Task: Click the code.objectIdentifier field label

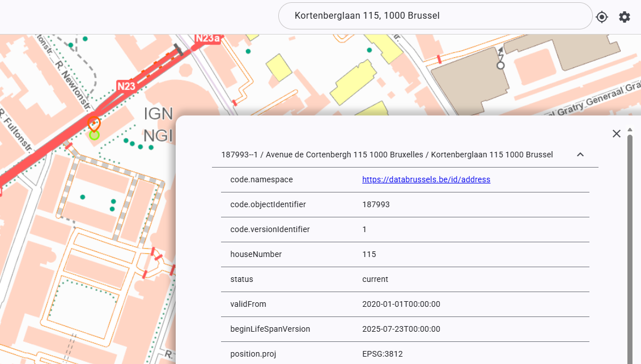Action: (x=268, y=204)
